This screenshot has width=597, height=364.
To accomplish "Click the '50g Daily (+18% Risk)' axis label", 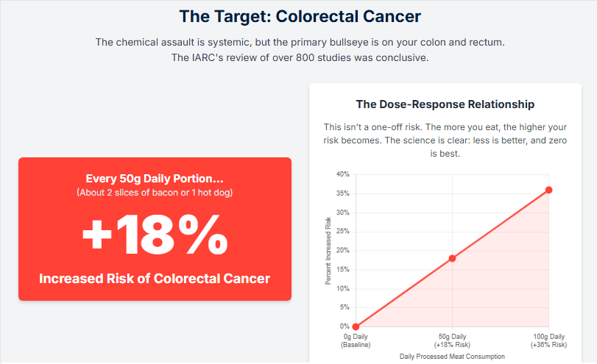I will pyautogui.click(x=452, y=340).
